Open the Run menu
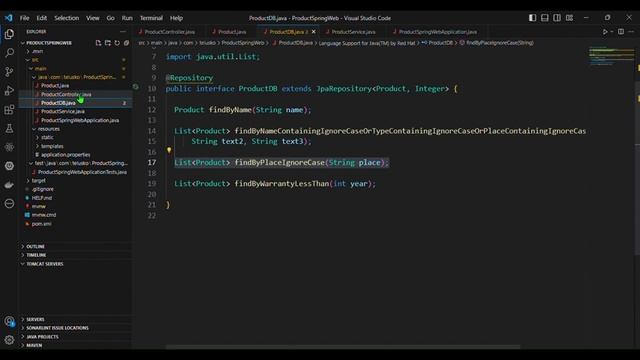Image resolution: width=640 pixels, height=360 pixels. (x=127, y=18)
